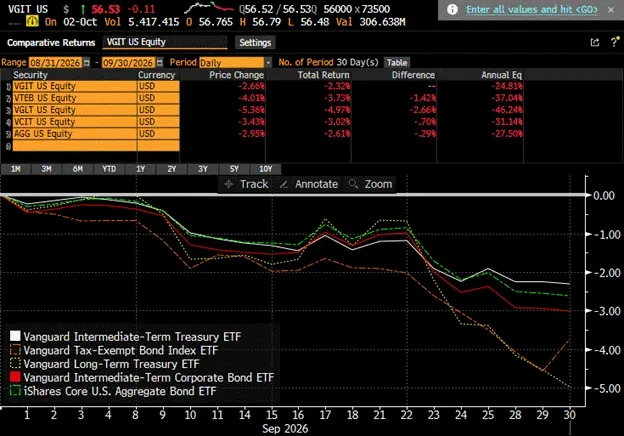Select the 6M range tab

pos(78,169)
